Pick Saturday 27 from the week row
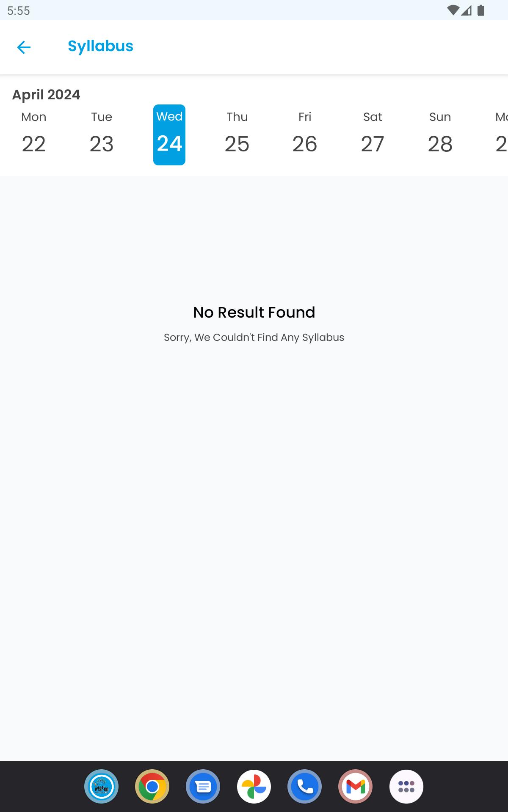The image size is (508, 812). click(373, 134)
